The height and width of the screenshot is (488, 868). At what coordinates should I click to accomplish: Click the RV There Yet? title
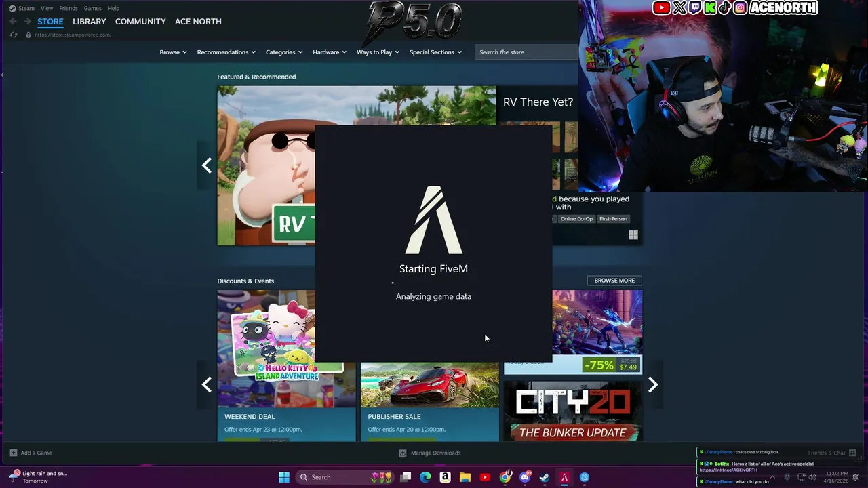(x=538, y=102)
